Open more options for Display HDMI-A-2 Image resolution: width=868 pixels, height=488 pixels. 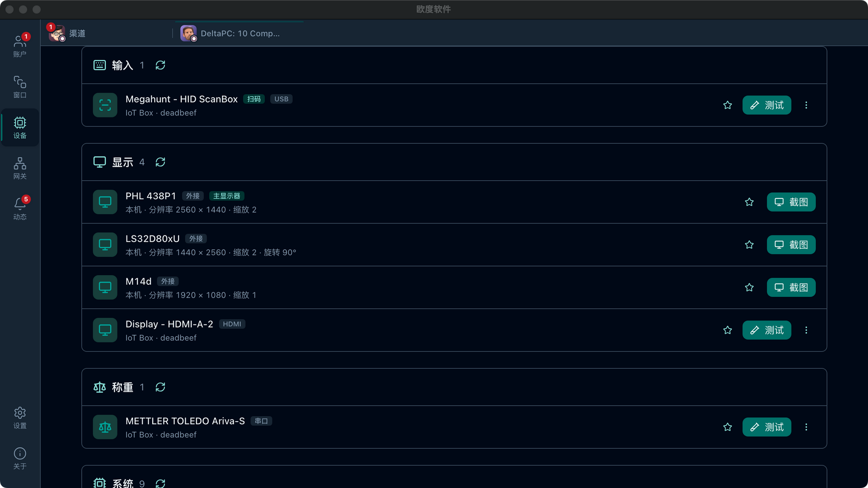click(x=806, y=330)
